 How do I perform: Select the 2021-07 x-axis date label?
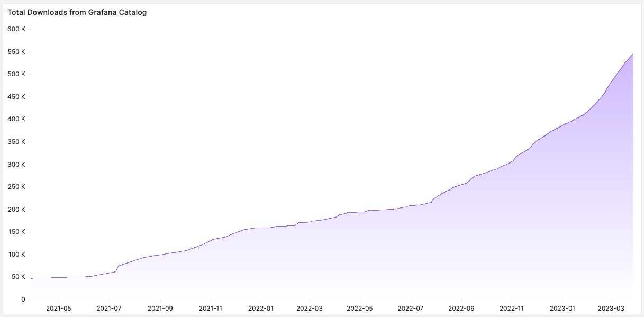[109, 308]
